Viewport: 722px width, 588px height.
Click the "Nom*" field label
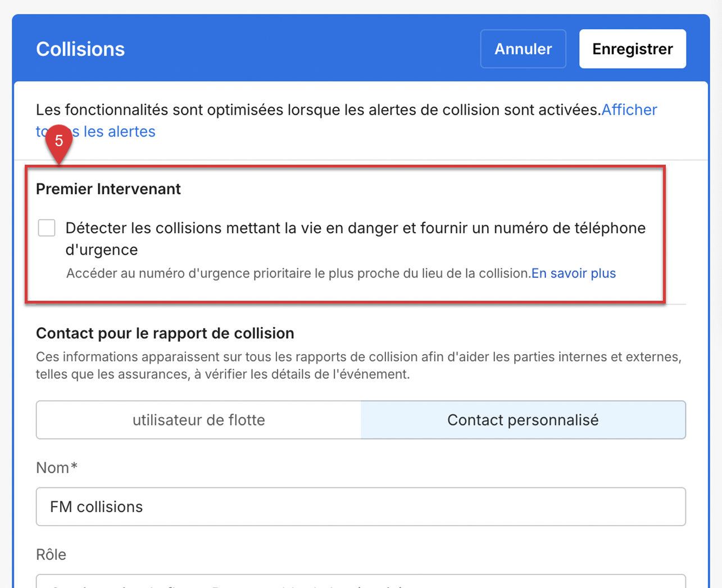[x=57, y=468]
